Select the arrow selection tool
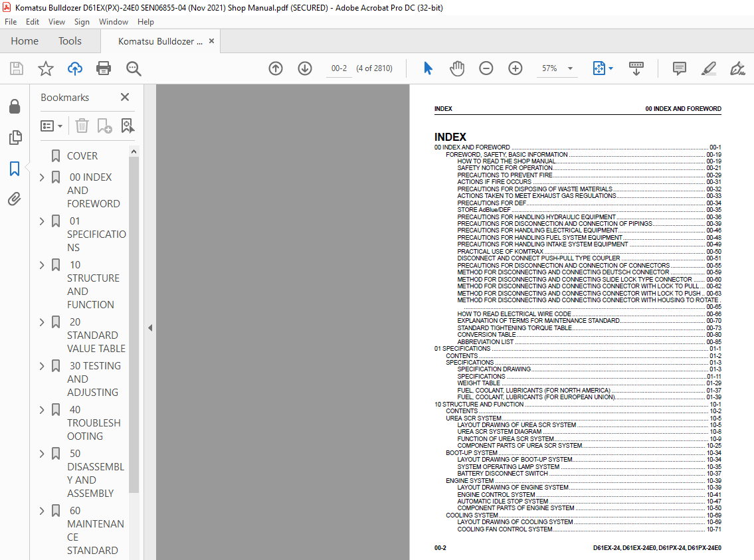The height and width of the screenshot is (560, 754). coord(428,68)
